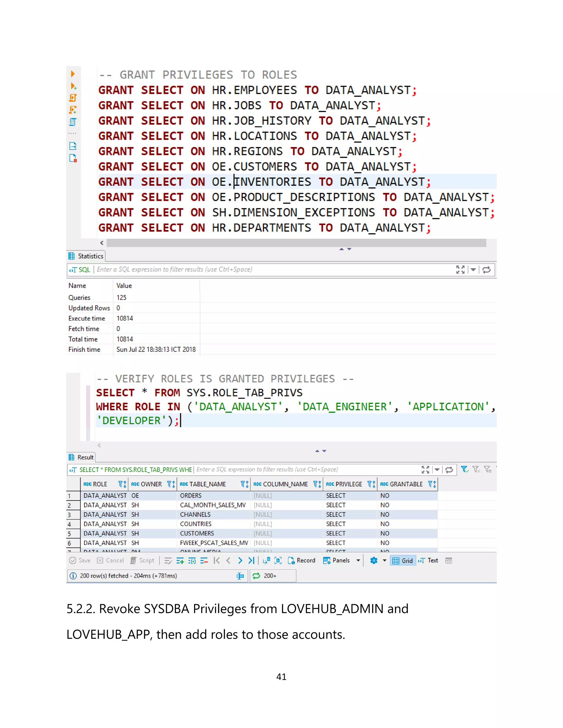Click the edit cell value icon
The height and width of the screenshot is (728, 563).
[168, 561]
